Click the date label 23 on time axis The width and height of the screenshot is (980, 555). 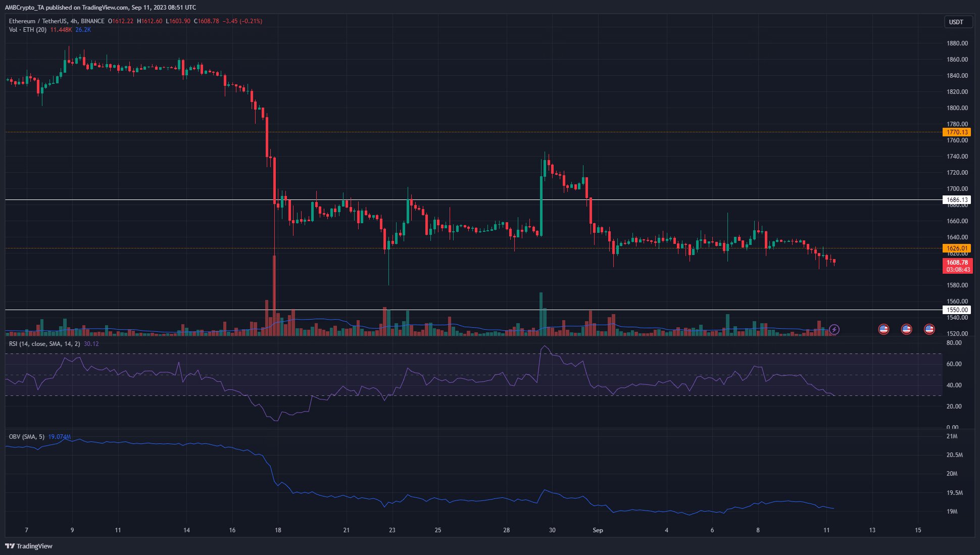coord(392,530)
